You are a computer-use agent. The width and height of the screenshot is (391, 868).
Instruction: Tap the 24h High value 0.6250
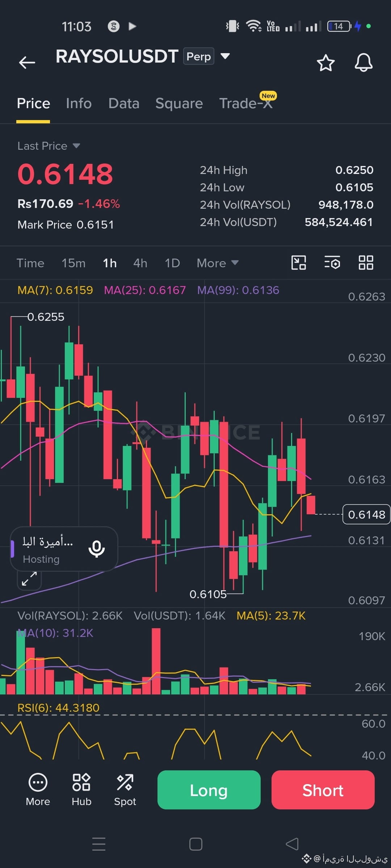354,170
